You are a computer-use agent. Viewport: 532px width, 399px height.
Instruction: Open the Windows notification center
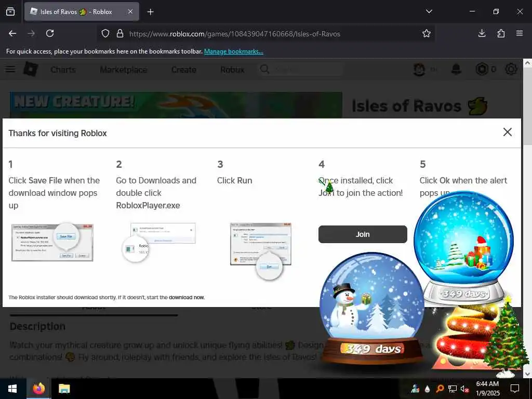pyautogui.click(x=515, y=389)
